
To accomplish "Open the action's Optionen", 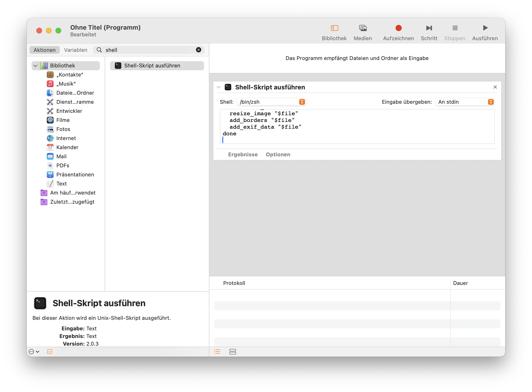I will 278,155.
